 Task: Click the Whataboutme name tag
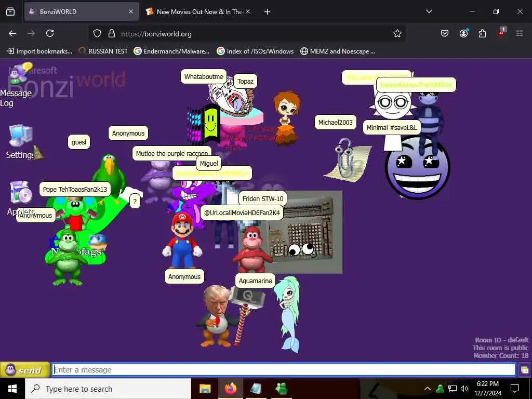click(204, 77)
